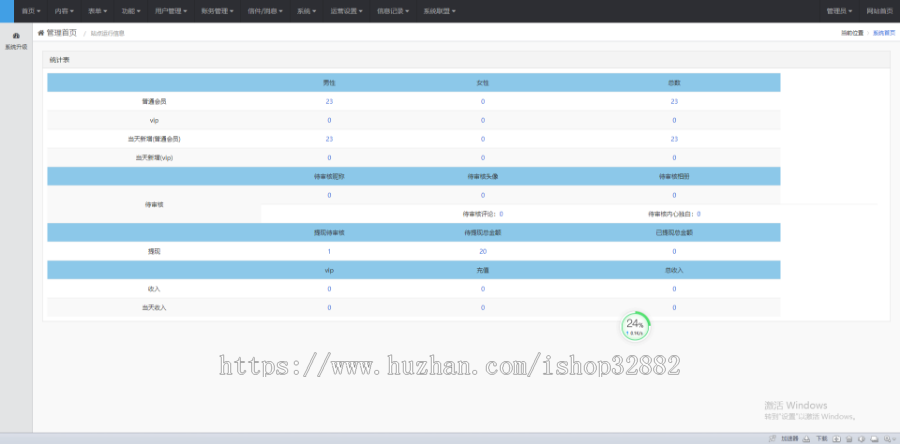Open 提现待审核 count 1
Viewport: 900px width, 445px height.
pos(329,251)
